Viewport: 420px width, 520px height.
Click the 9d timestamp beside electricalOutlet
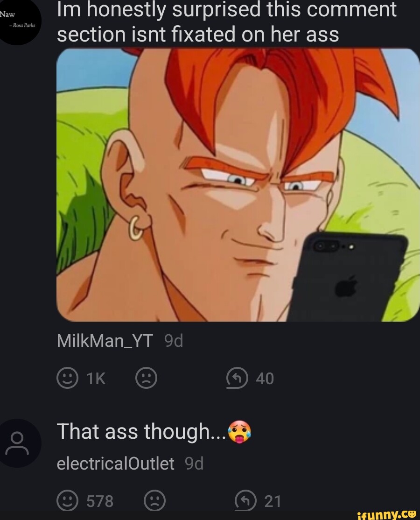click(194, 464)
